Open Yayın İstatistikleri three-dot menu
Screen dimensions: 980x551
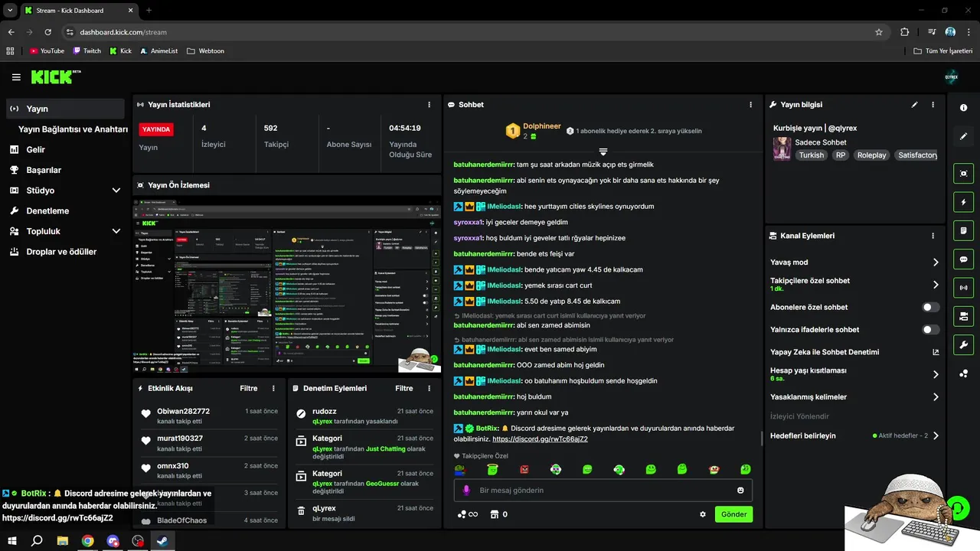[429, 105]
